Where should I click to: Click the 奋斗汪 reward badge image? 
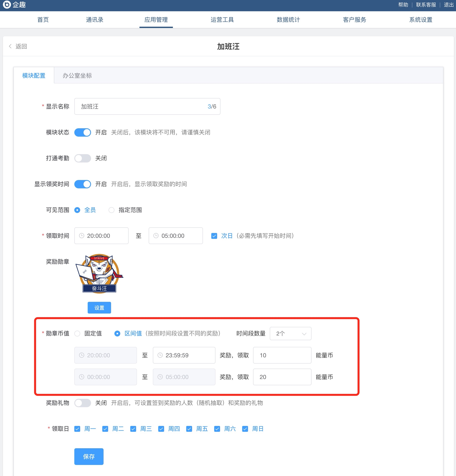(99, 273)
